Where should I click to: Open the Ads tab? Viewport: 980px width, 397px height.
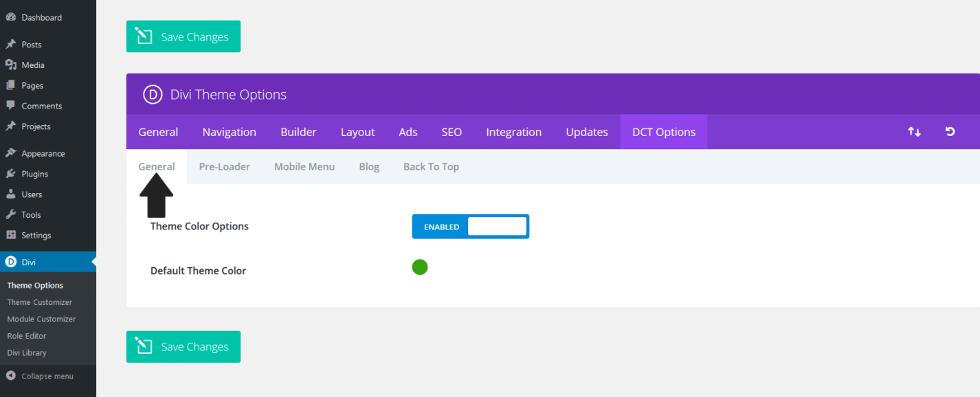pyautogui.click(x=408, y=132)
